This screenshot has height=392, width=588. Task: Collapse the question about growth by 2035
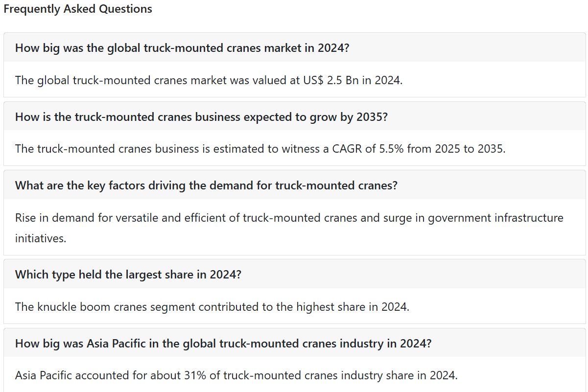tap(294, 116)
